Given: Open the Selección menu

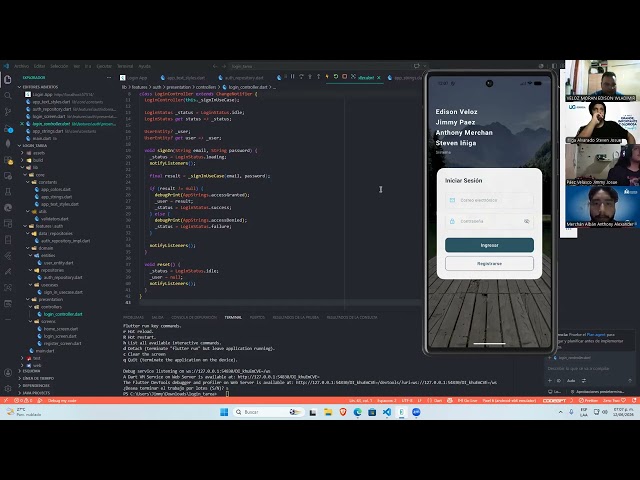Looking at the screenshot, I should coord(59,66).
